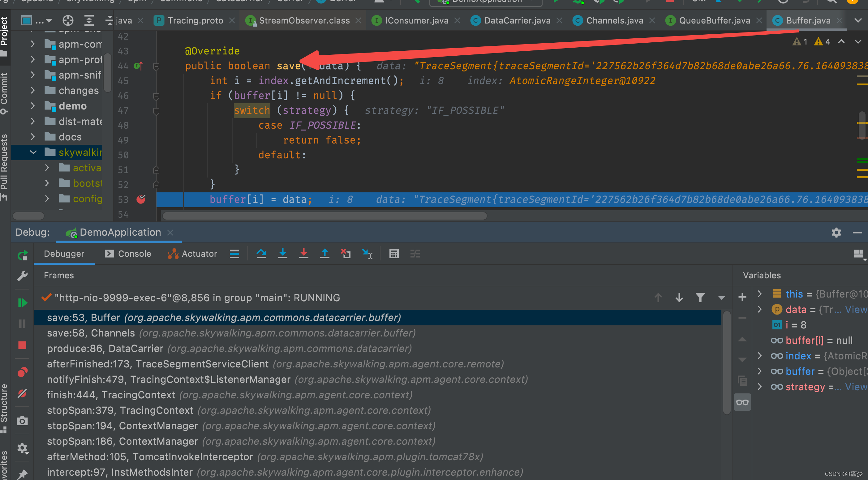Screen dimensions: 868x480
Task: Switch to Channels.java tab
Action: (614, 20)
